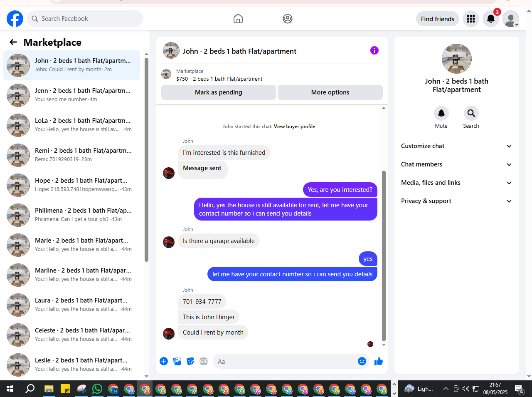Open more actions with the plus icon
532x397 pixels.
tap(164, 361)
